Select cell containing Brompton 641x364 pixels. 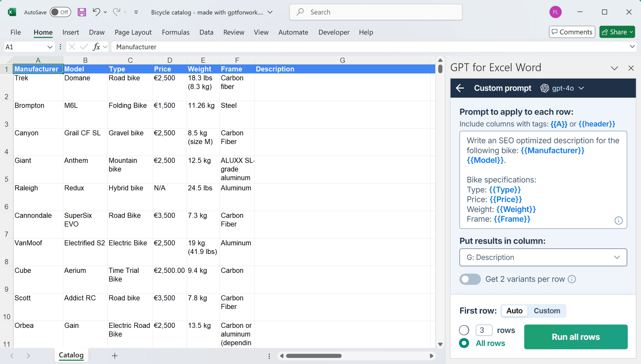pyautogui.click(x=38, y=114)
